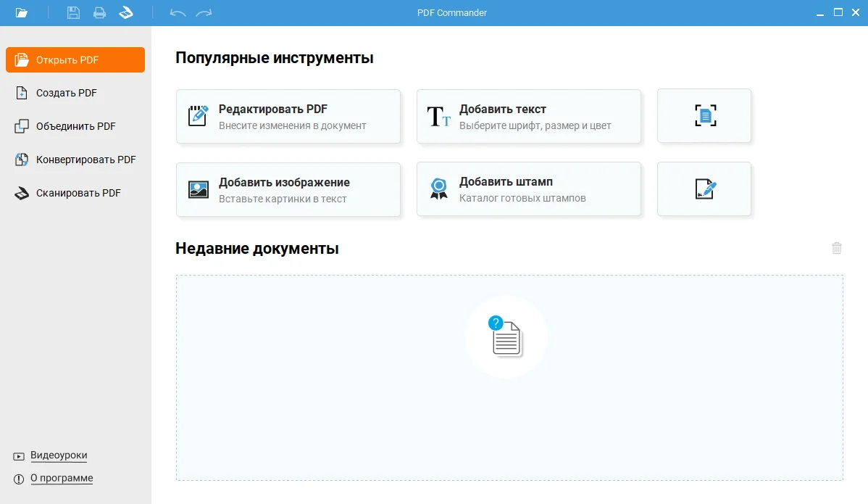868x504 pixels.
Task: Select Открыть PDF in the sidebar
Action: coord(75,59)
